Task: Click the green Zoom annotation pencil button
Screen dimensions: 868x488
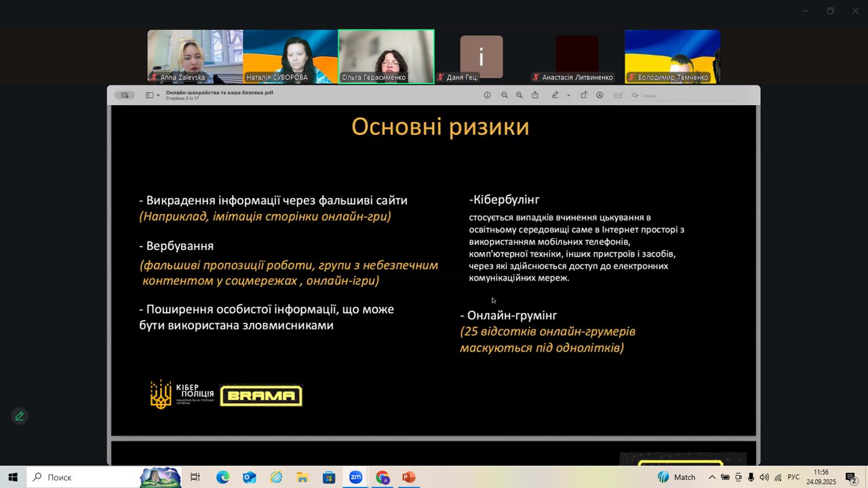Action: [20, 416]
